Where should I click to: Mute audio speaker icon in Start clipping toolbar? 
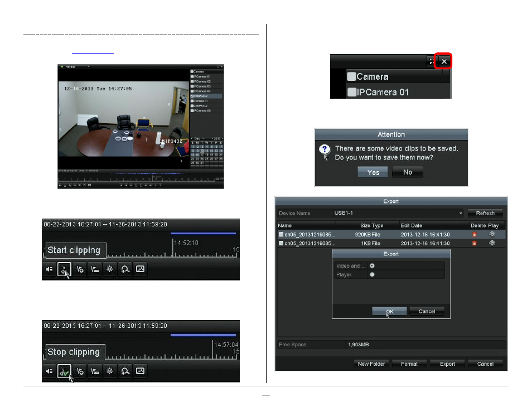(49, 269)
